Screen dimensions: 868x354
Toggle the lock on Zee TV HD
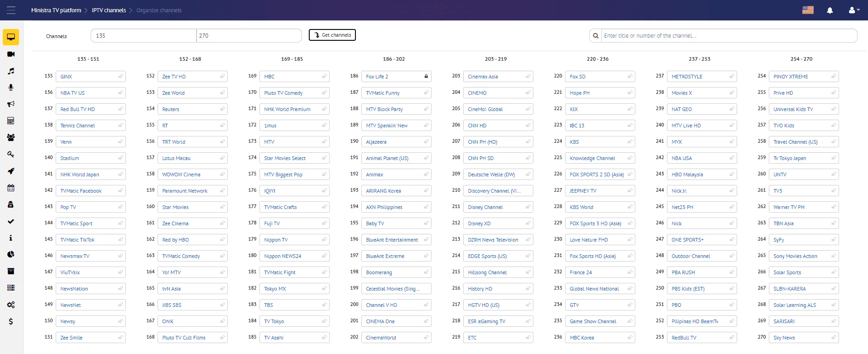[222, 76]
